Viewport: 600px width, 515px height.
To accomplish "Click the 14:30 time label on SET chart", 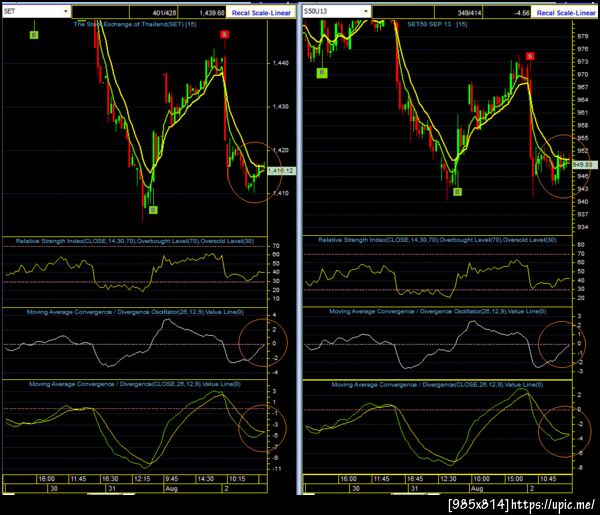I will point(205,479).
